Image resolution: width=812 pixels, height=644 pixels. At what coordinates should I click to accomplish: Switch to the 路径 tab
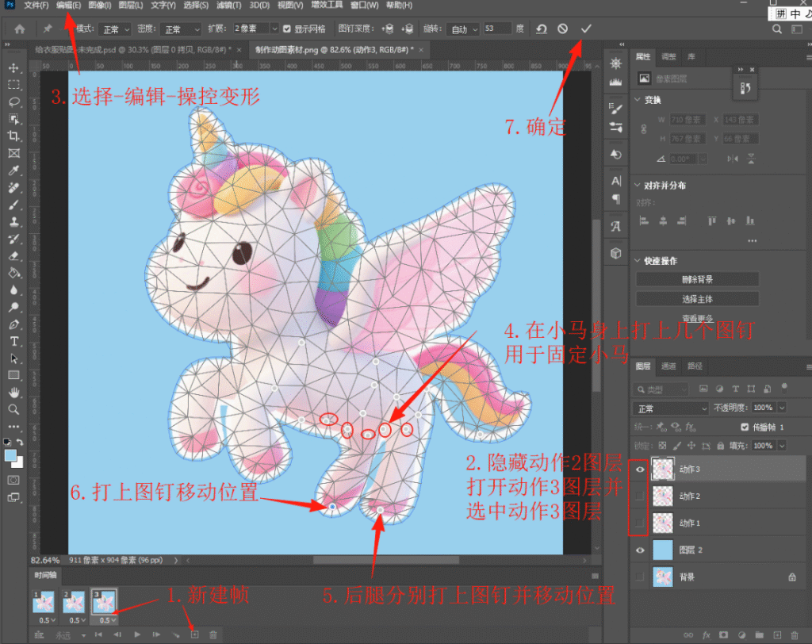click(x=695, y=366)
